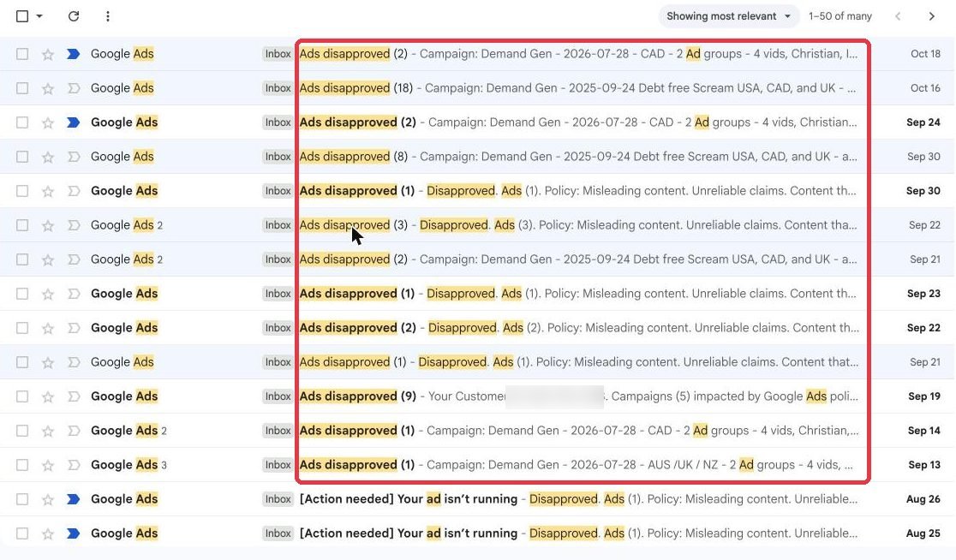Star the Oct 16 Ads disapproved (18) email
Viewport: 956px width, 560px height.
coord(48,88)
